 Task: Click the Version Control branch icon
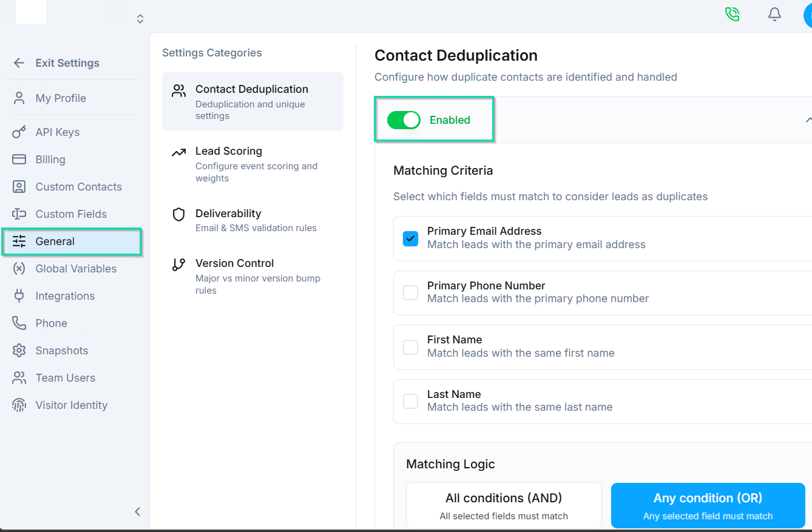click(x=178, y=264)
